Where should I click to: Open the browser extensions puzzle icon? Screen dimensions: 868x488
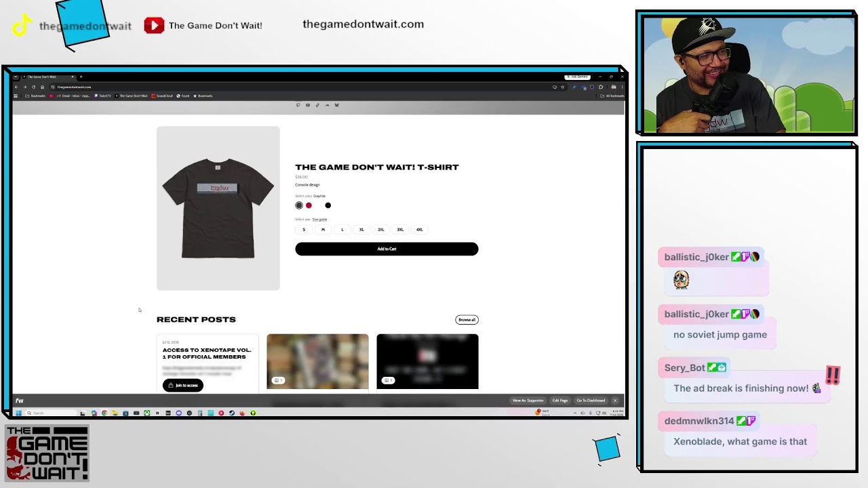click(600, 87)
